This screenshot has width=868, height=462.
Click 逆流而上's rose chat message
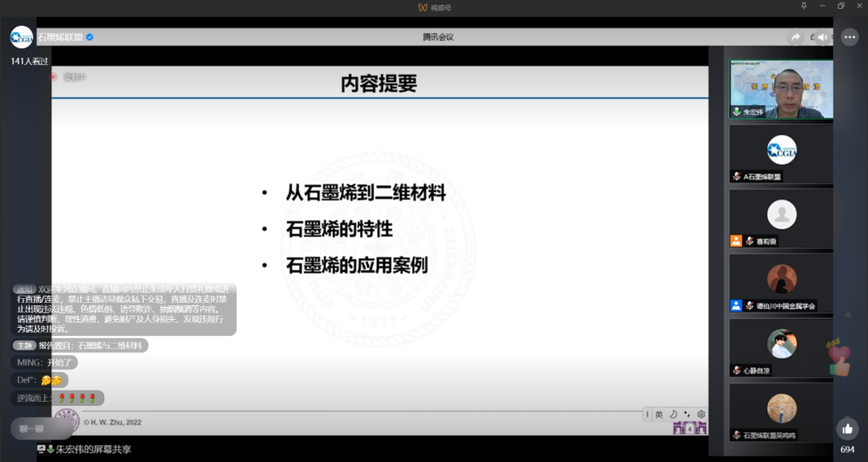[57, 398]
